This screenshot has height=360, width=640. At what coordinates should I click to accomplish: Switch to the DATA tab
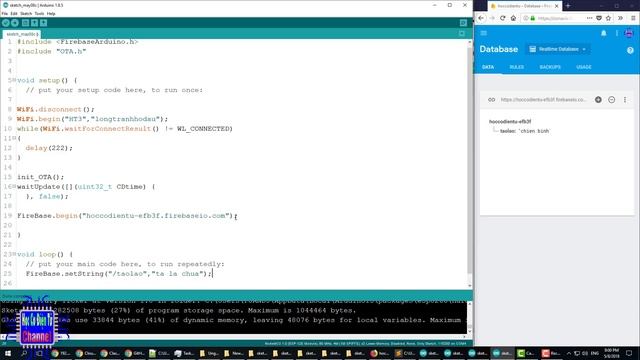tap(488, 67)
